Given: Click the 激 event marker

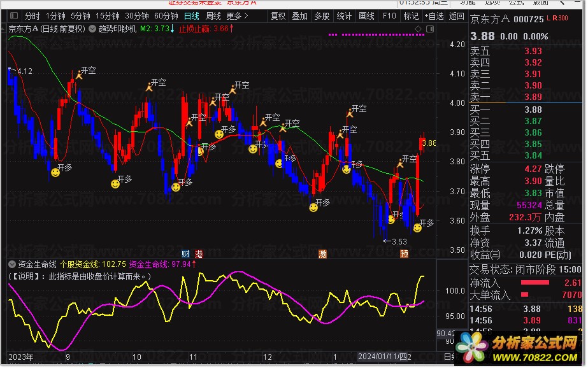Looking at the screenshot, I should [x=322, y=253].
